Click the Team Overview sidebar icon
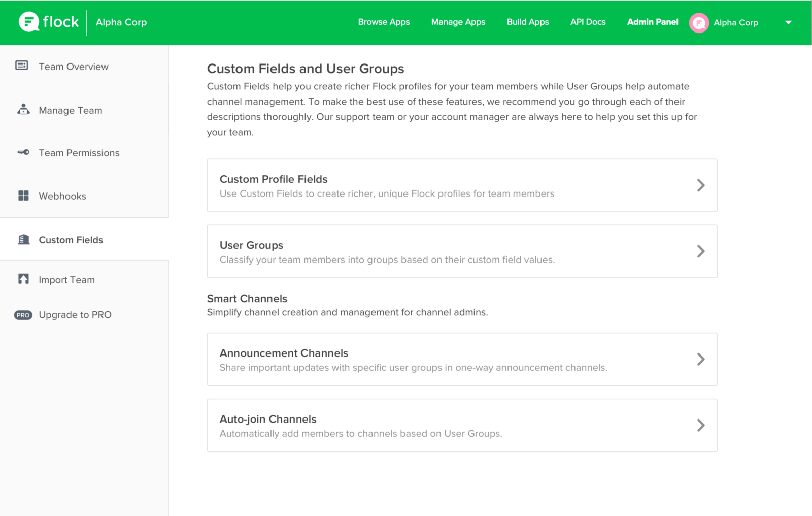The image size is (812, 516). point(22,66)
